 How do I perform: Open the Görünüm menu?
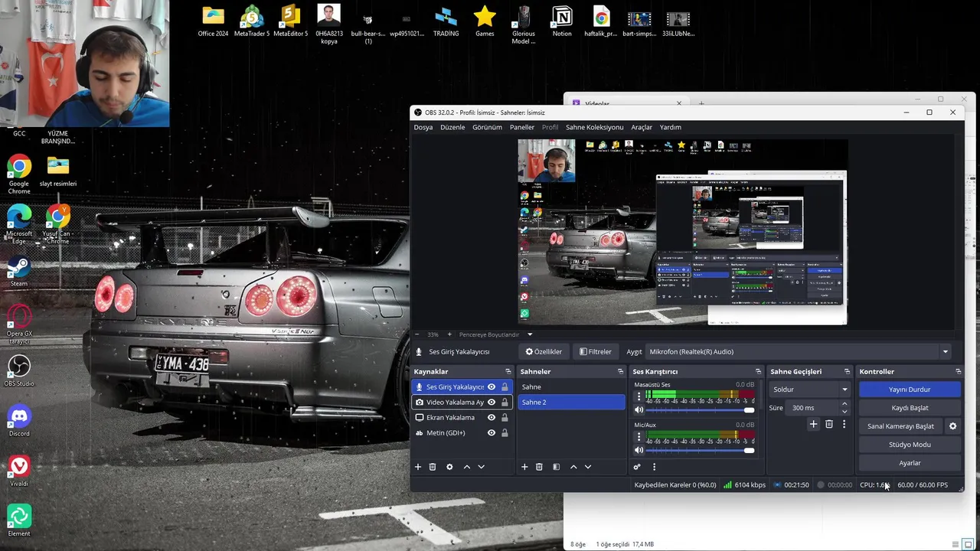click(487, 127)
